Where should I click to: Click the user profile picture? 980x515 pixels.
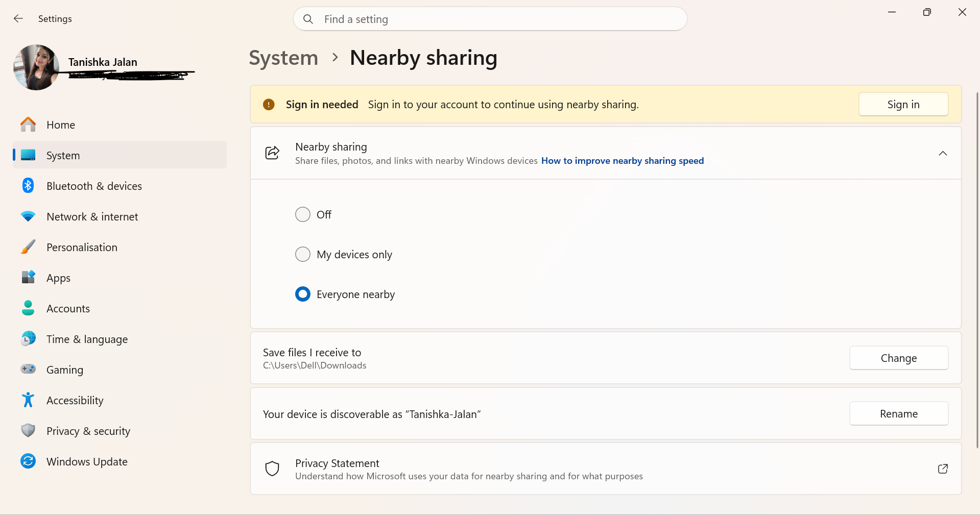click(36, 67)
